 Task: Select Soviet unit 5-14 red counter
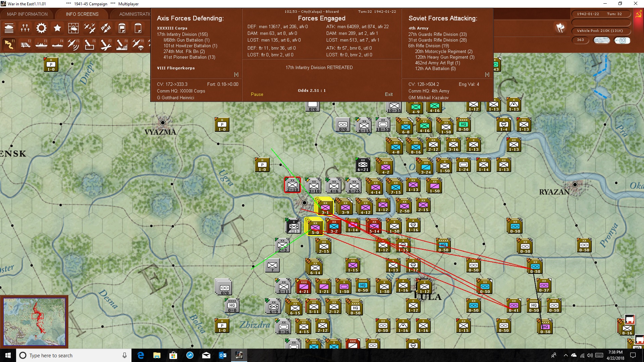pyautogui.click(x=374, y=226)
